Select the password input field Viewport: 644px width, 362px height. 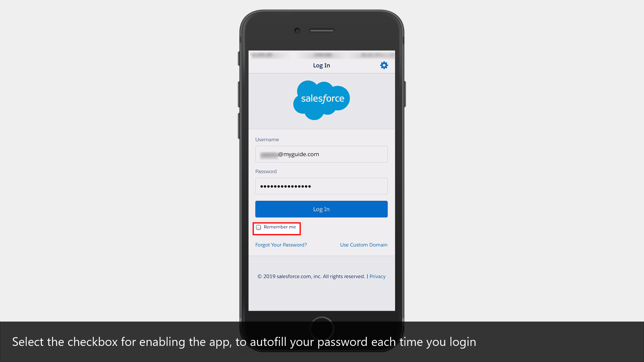321,186
